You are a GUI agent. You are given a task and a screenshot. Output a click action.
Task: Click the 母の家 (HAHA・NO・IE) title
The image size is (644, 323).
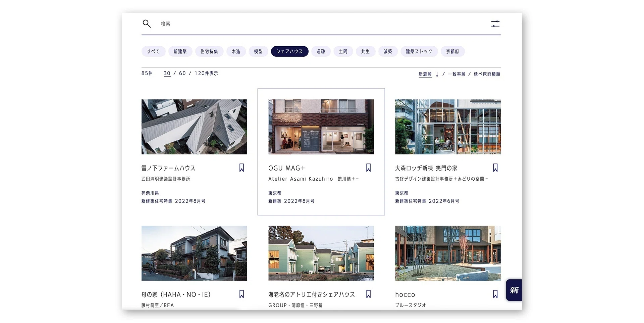click(x=176, y=294)
